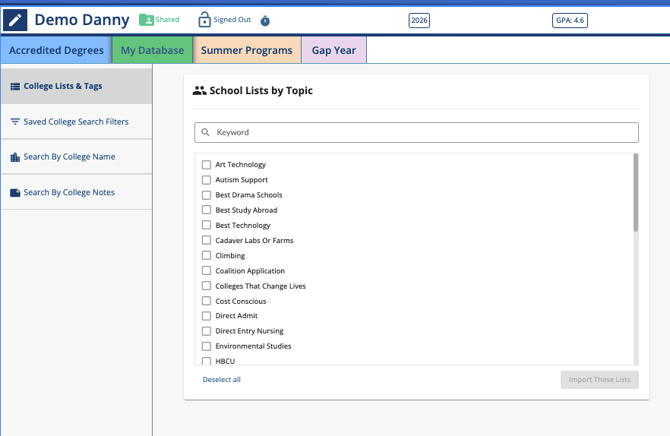Click the Deselect all link

pyautogui.click(x=221, y=380)
